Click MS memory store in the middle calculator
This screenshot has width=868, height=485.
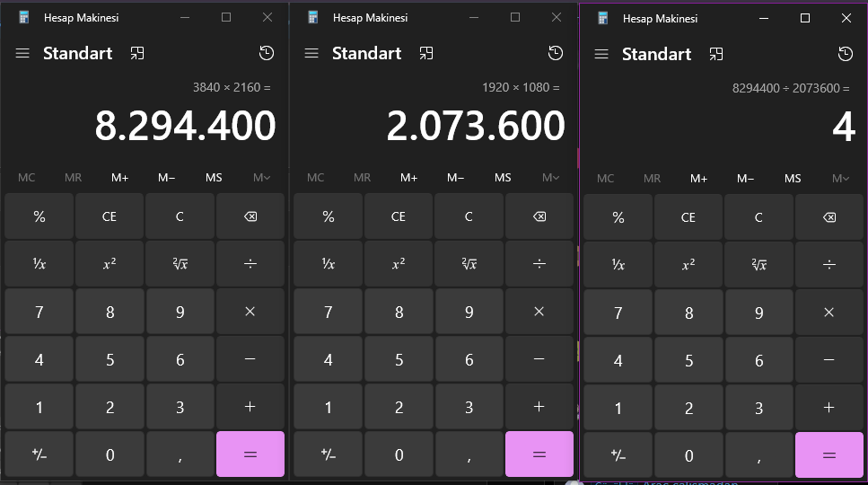pos(503,178)
